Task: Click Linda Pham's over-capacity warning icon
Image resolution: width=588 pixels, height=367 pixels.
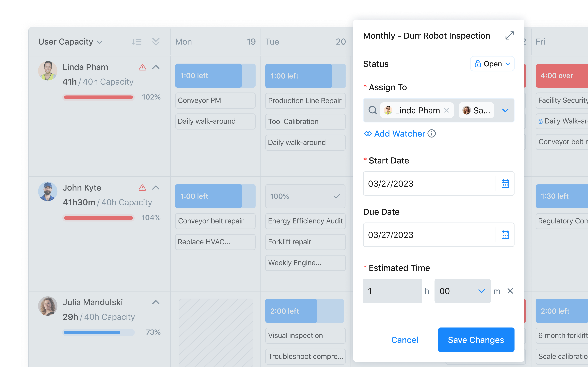Action: tap(142, 67)
